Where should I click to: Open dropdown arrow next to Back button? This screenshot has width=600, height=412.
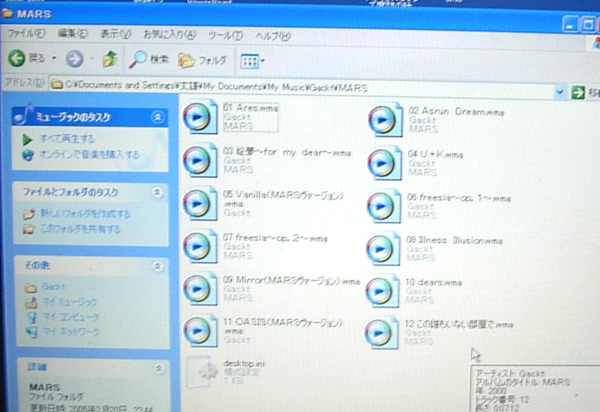click(x=54, y=58)
